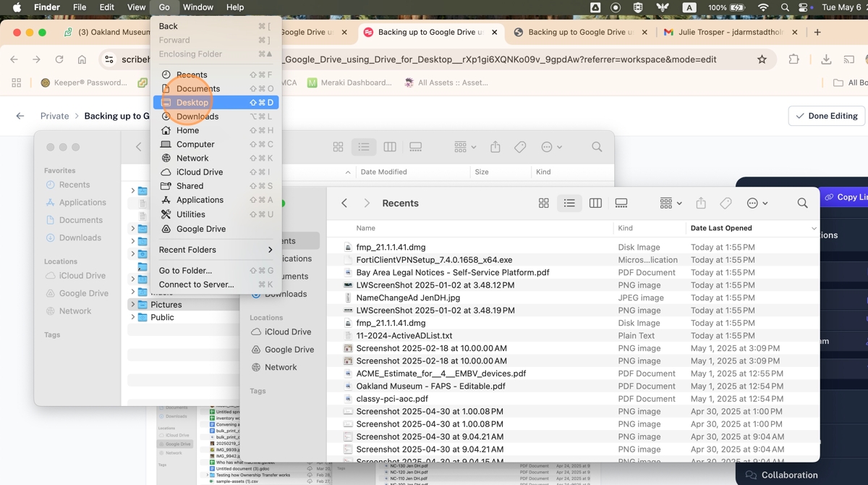Select the 11-2024-ActiveADList.txt file
The image size is (868, 485).
[x=404, y=336]
